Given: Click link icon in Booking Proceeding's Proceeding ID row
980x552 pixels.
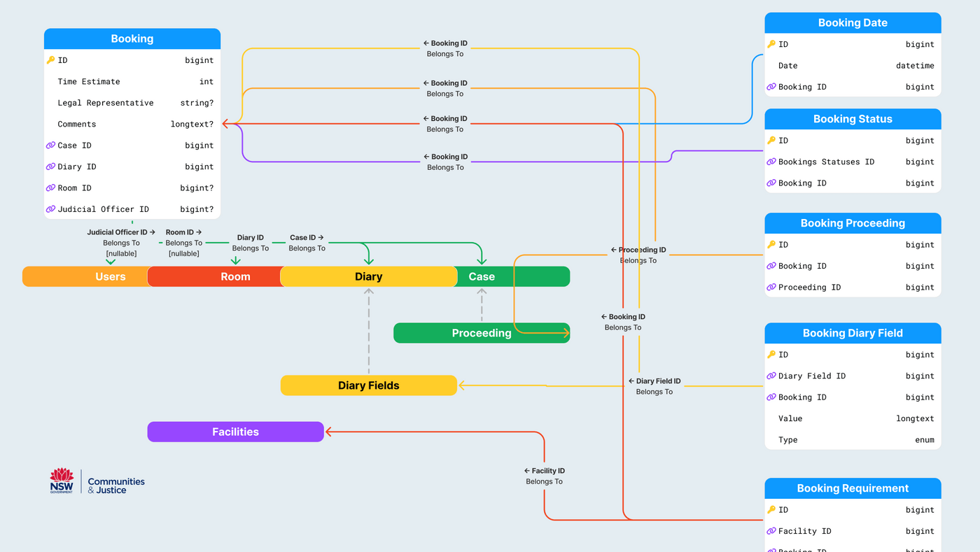Looking at the screenshot, I should (771, 287).
